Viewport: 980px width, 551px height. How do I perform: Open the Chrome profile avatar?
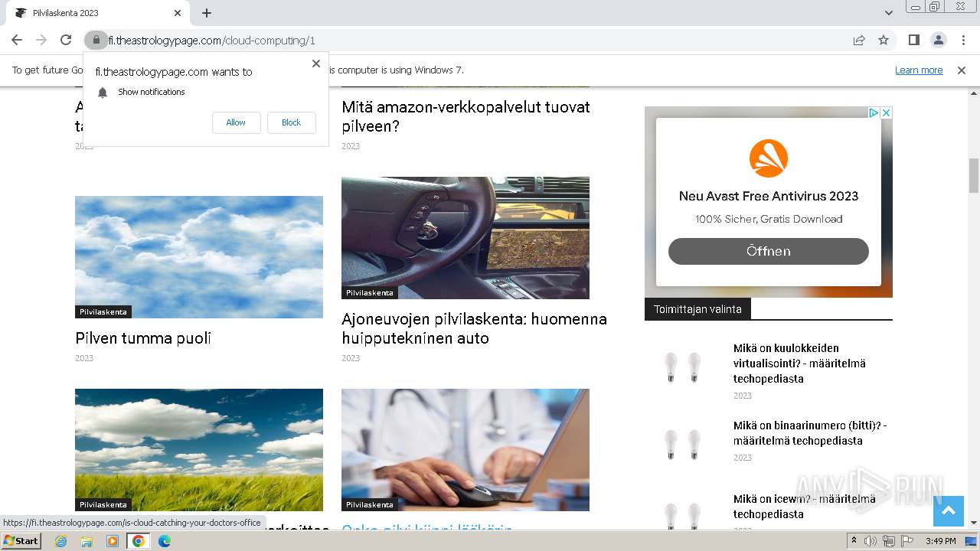(x=938, y=40)
